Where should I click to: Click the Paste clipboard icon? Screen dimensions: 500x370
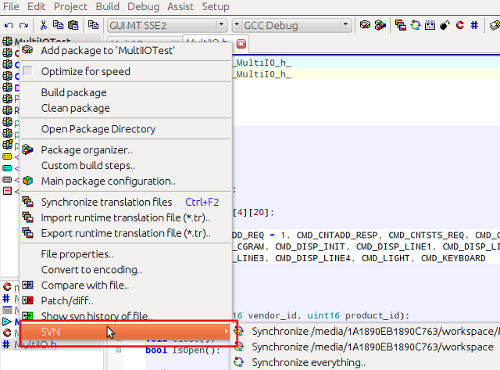(73, 25)
